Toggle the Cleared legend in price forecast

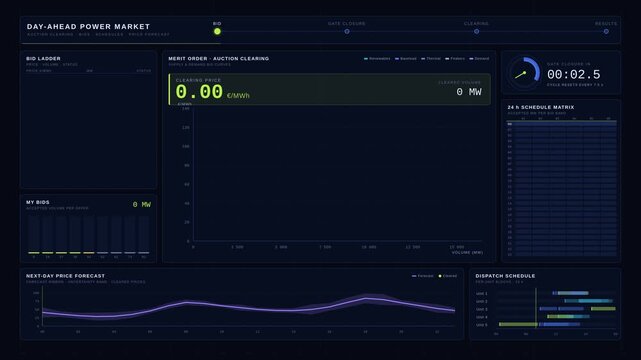448,276
